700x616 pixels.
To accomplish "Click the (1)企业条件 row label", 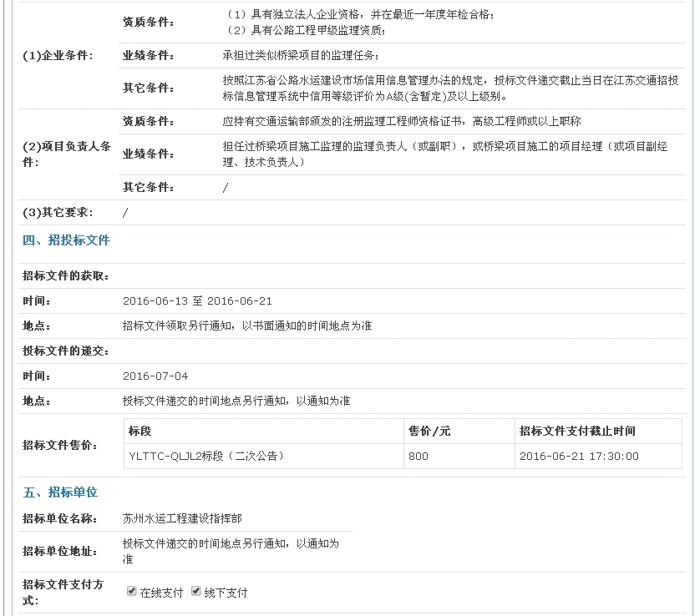I will click(x=58, y=56).
